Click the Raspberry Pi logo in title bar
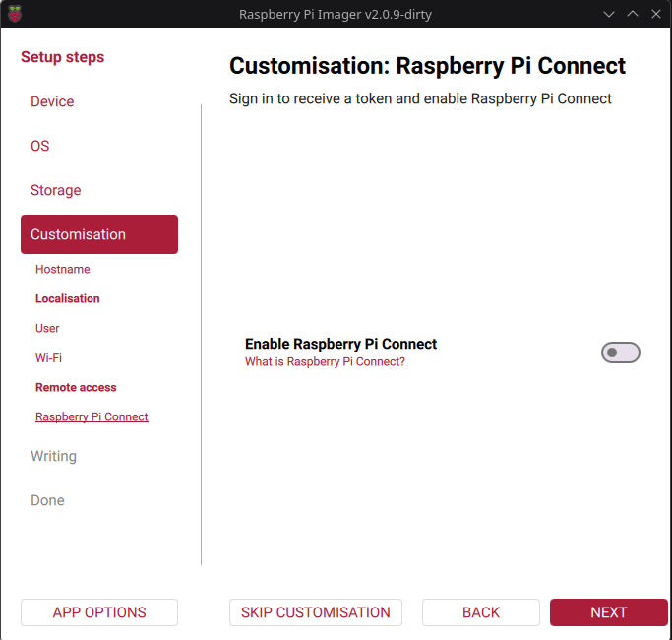This screenshot has height=640, width=672. point(15,14)
